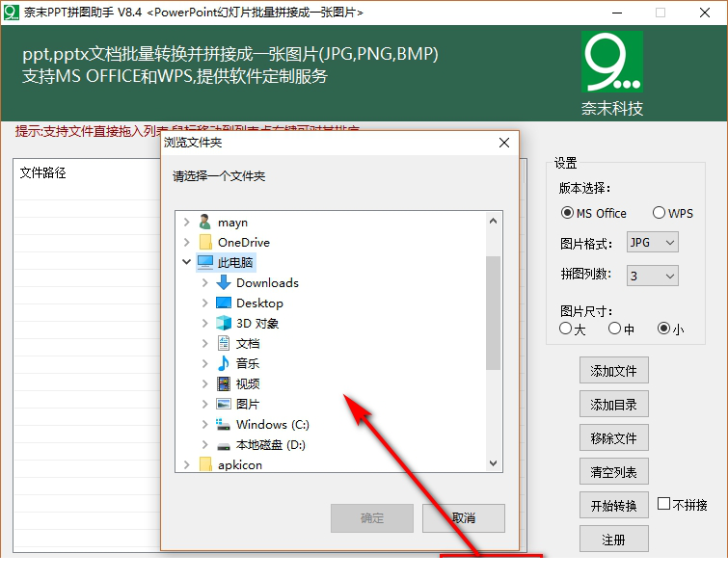
Task: Click the 添加文件 button
Action: [614, 370]
